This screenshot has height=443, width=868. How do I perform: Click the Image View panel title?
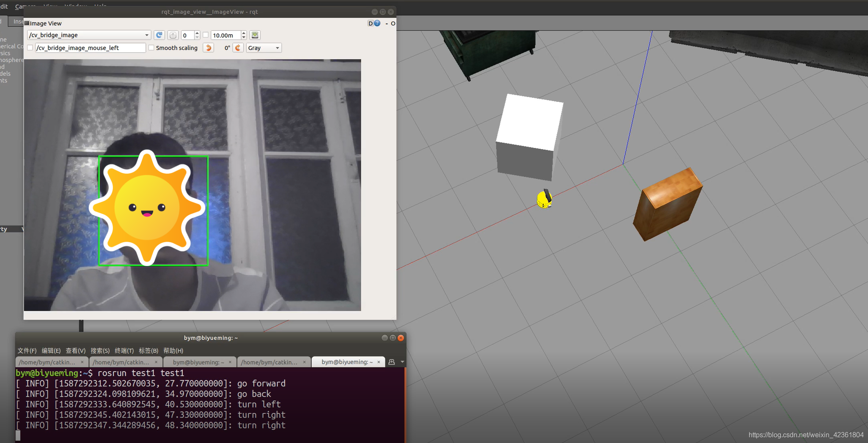point(46,23)
